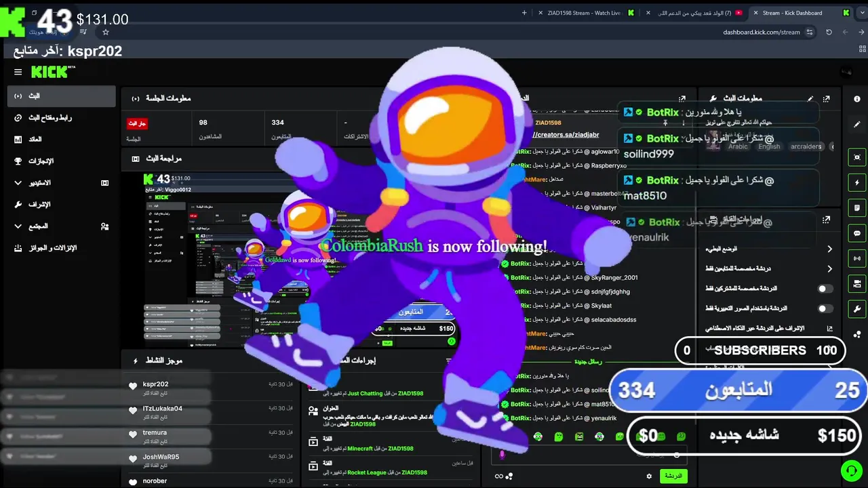The image size is (868, 488).
Task: Click the Arabic tag in stream info
Action: coord(738,146)
